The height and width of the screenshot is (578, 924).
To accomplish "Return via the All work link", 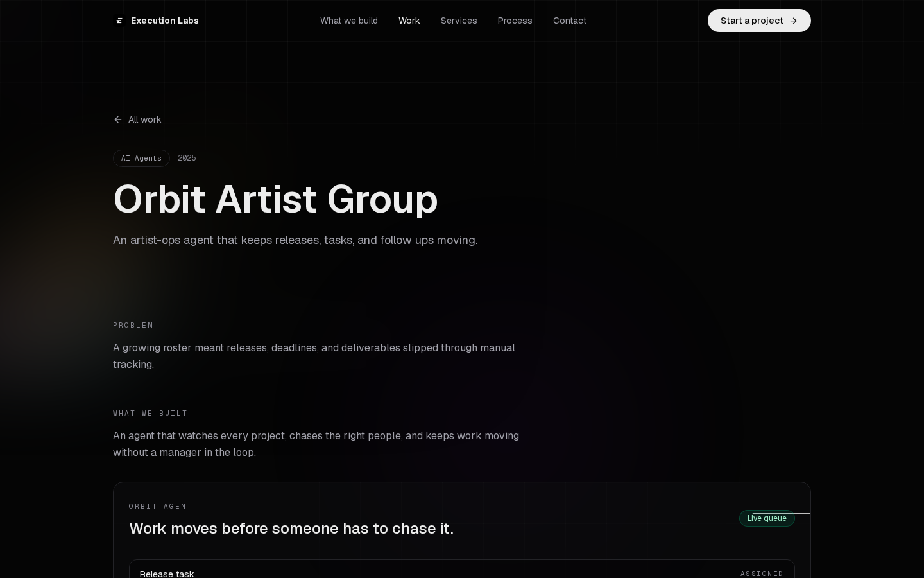I will click(x=137, y=119).
